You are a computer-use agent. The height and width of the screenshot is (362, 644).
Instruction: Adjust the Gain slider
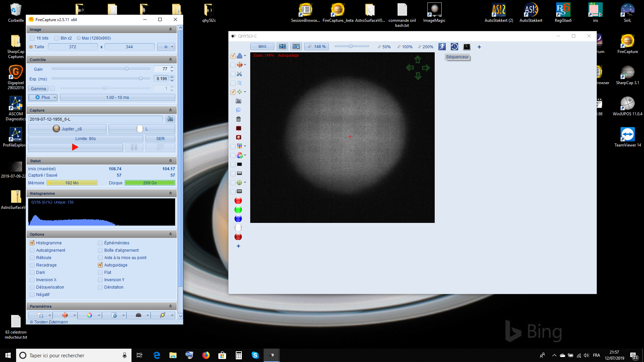126,69
